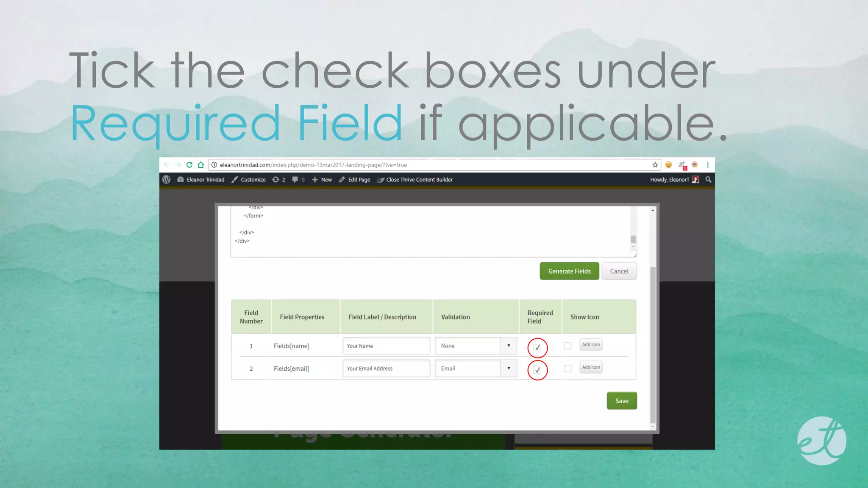Click the </form> line in the code
Screen dimensions: 868x488
pyautogui.click(x=253, y=216)
